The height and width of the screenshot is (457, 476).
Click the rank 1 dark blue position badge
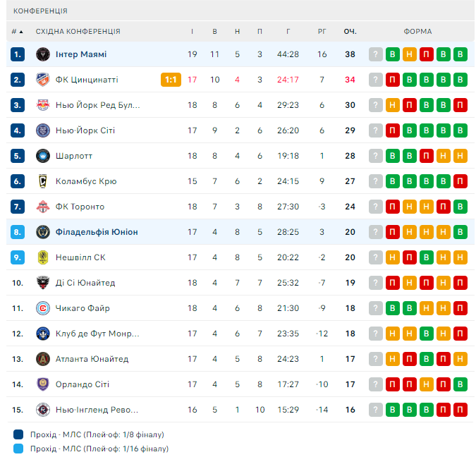point(18,54)
